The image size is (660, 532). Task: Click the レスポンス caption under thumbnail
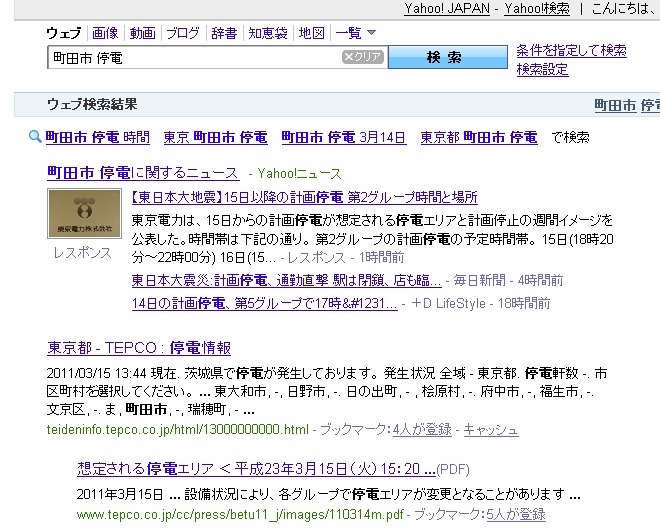click(82, 253)
